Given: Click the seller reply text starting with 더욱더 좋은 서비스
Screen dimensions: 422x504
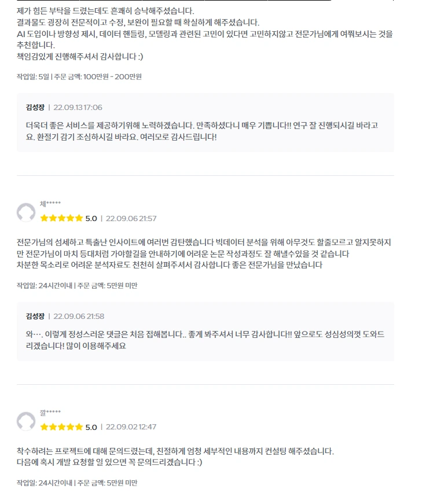Looking at the screenshot, I should 202,131.
